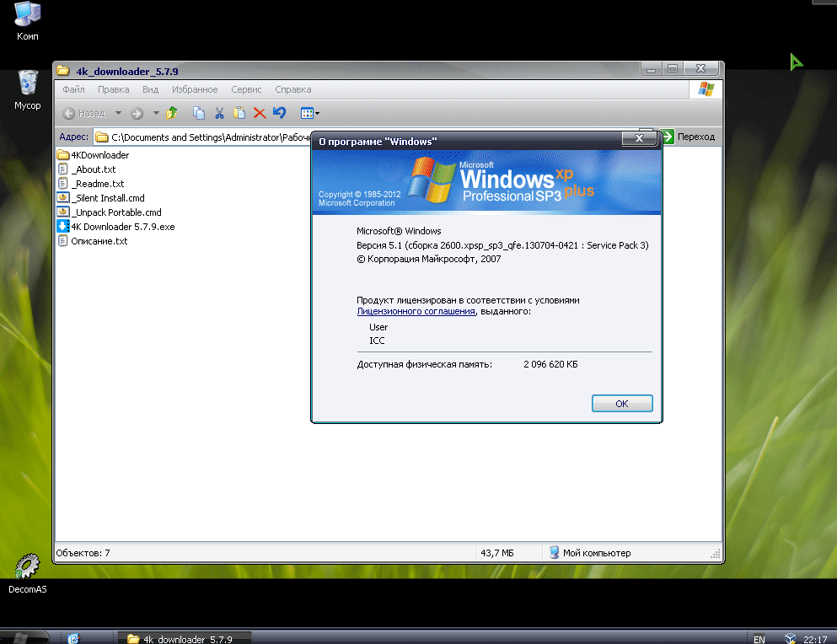Screen dimensions: 837x644
Task: Click folder icon in address bar
Action: (x=101, y=137)
